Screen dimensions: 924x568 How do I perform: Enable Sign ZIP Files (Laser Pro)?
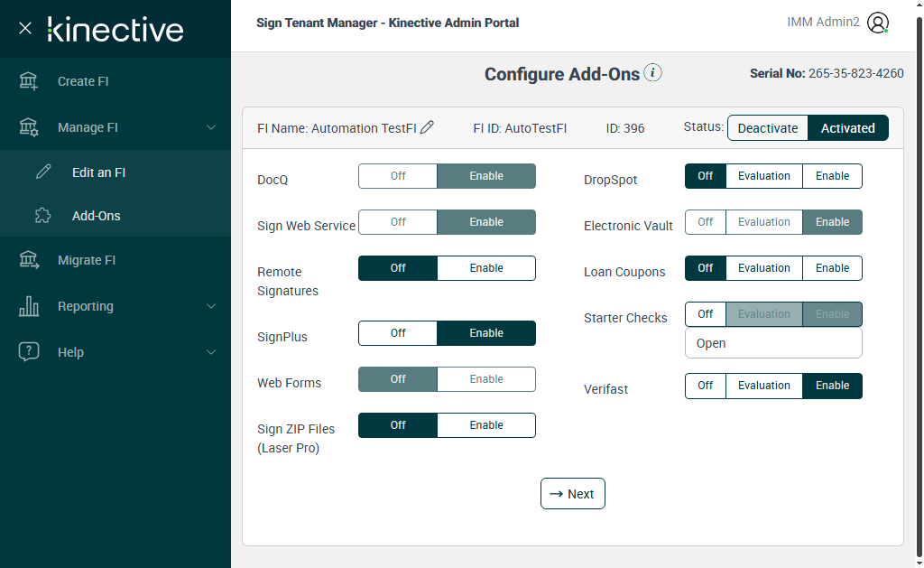pos(486,424)
